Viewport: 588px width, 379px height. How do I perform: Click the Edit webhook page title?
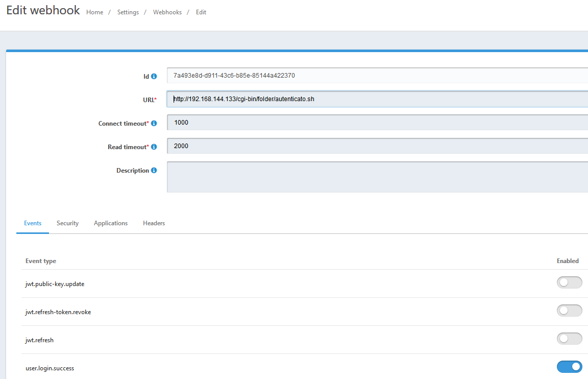(43, 10)
